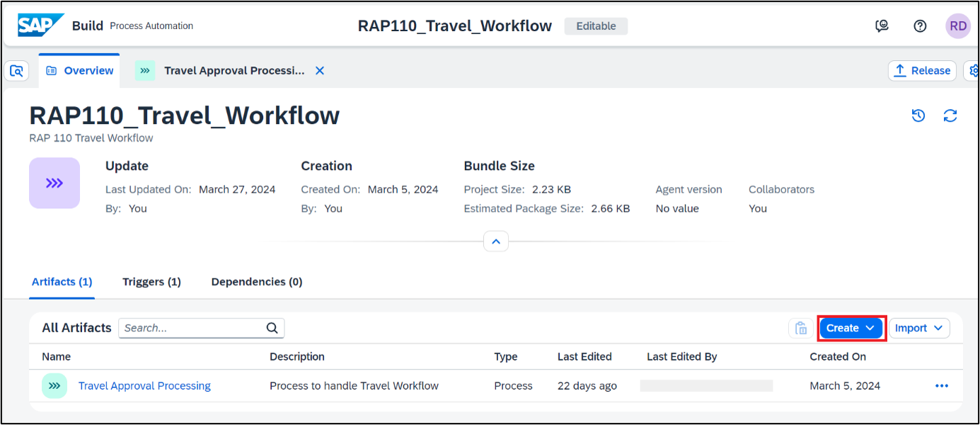Click the search magnifier in All Artifacts field
Image resolution: width=980 pixels, height=425 pixels.
pos(272,328)
